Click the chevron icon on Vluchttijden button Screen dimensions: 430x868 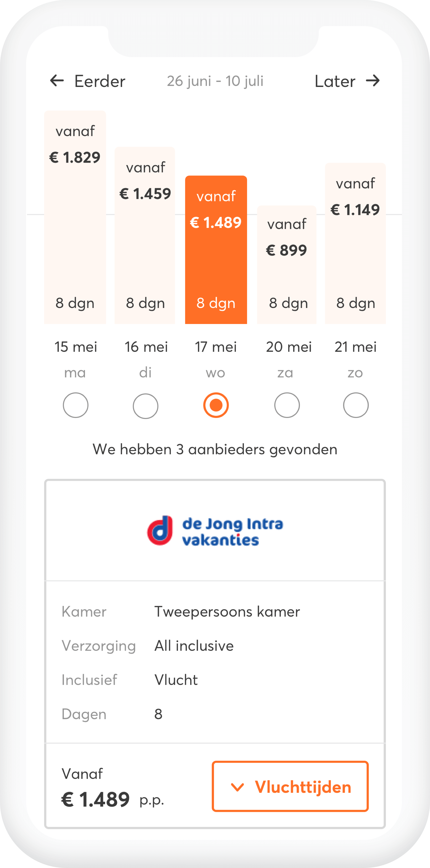237,787
